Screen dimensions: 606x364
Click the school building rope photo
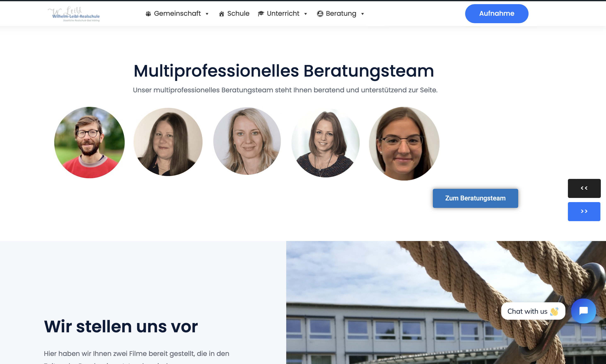point(446,302)
